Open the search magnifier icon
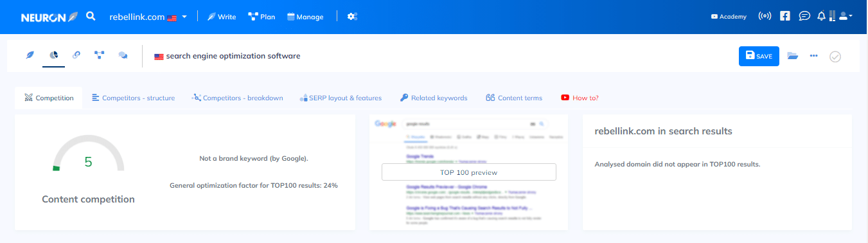 point(91,16)
